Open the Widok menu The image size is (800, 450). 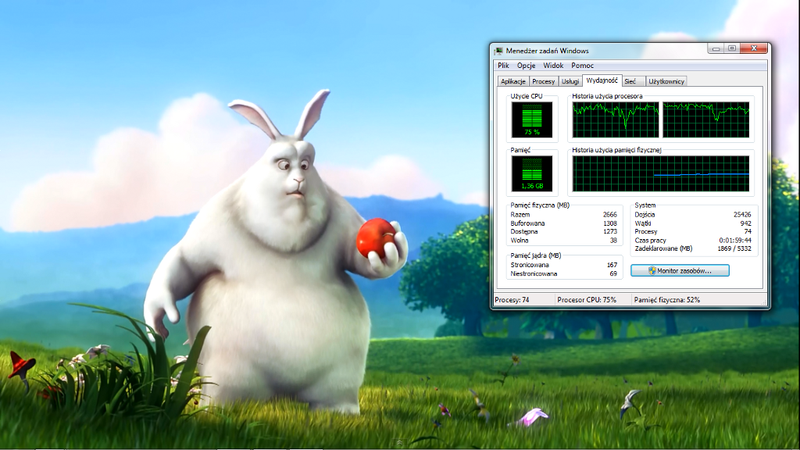[553, 65]
